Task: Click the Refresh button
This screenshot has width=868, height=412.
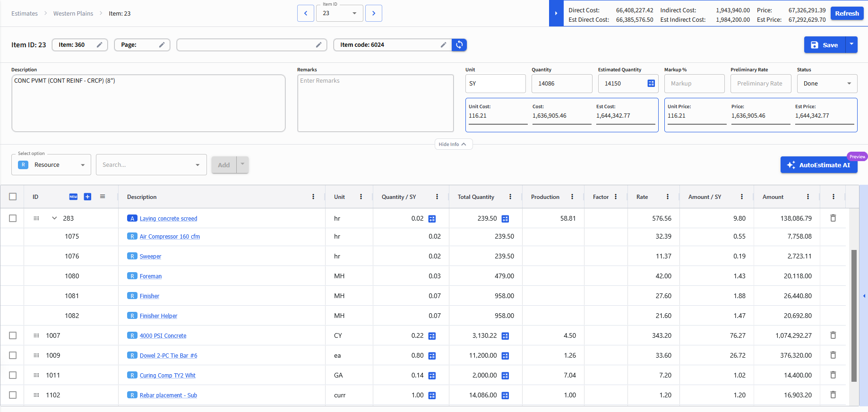Action: tap(847, 13)
